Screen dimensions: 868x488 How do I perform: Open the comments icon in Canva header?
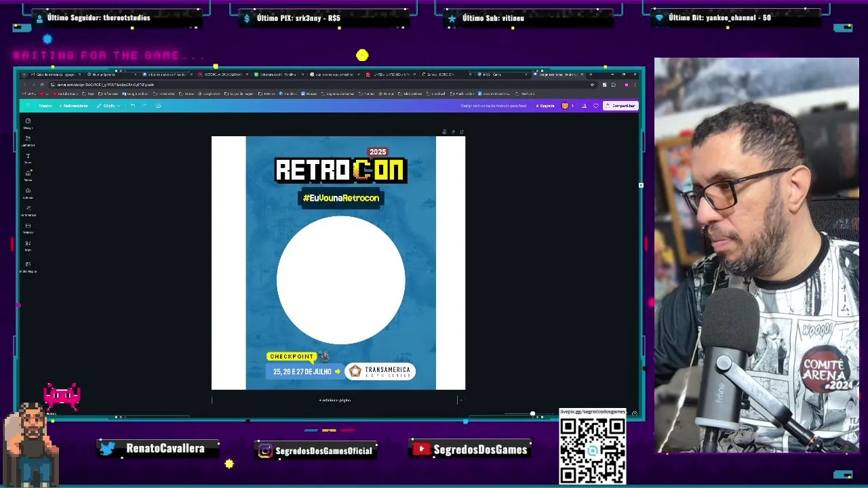point(596,106)
